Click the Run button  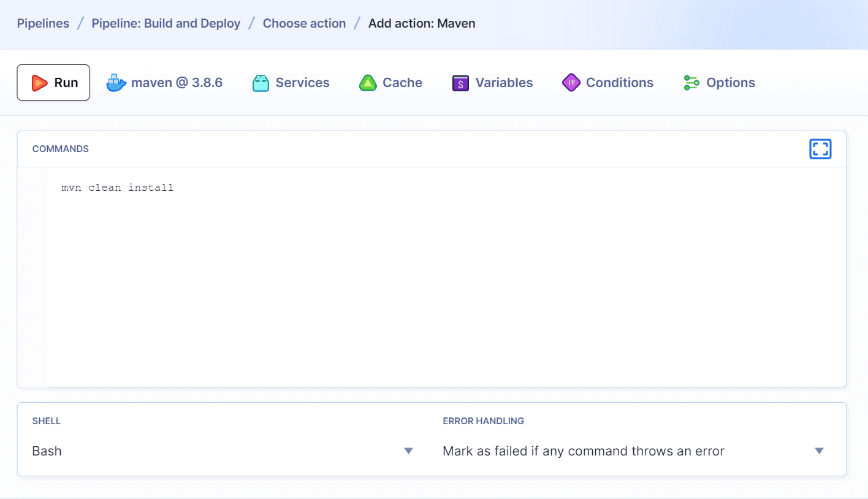coord(53,82)
